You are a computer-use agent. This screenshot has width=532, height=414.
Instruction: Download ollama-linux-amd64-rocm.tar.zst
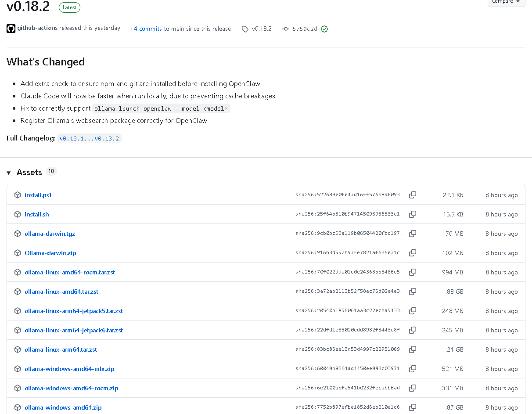coord(70,272)
